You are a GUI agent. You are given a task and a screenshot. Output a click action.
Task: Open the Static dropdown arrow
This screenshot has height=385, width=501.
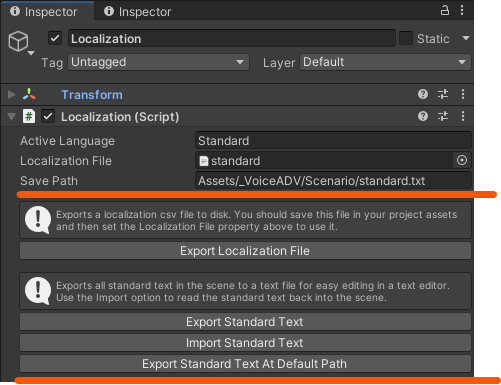(x=466, y=38)
